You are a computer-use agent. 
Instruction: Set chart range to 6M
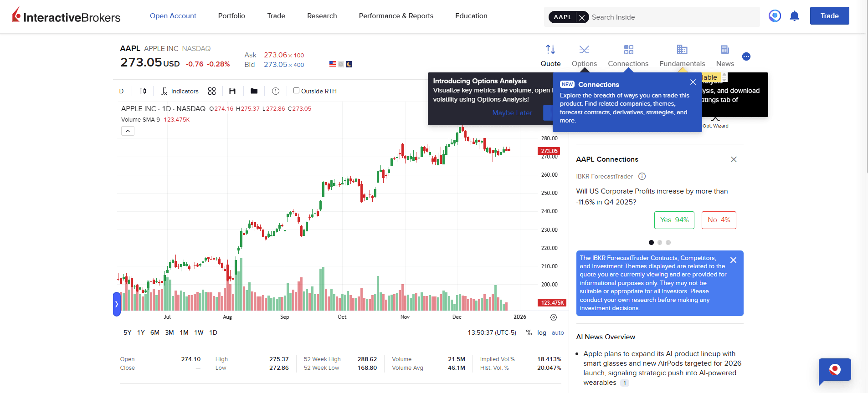click(x=155, y=333)
